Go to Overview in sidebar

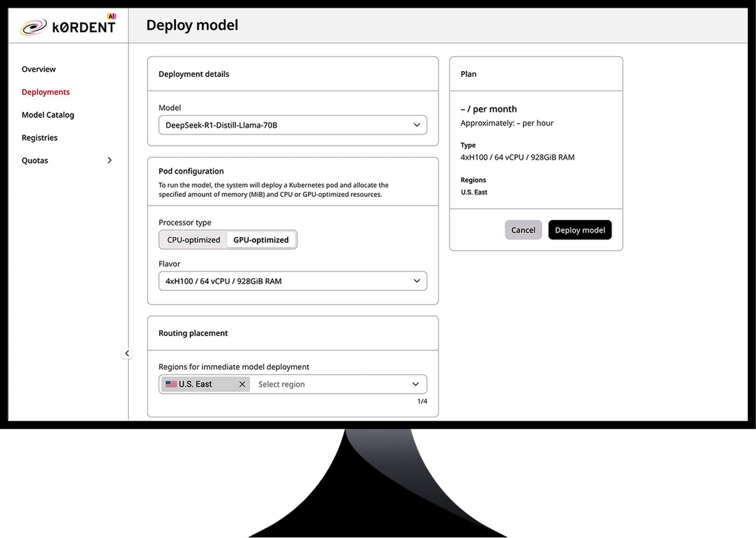point(39,69)
